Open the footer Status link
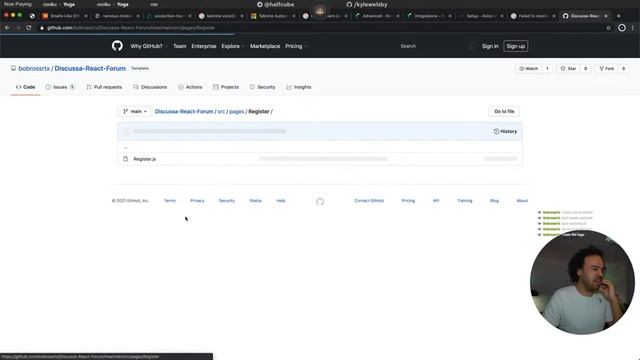Screen dimensions: 640x360 click(256, 200)
